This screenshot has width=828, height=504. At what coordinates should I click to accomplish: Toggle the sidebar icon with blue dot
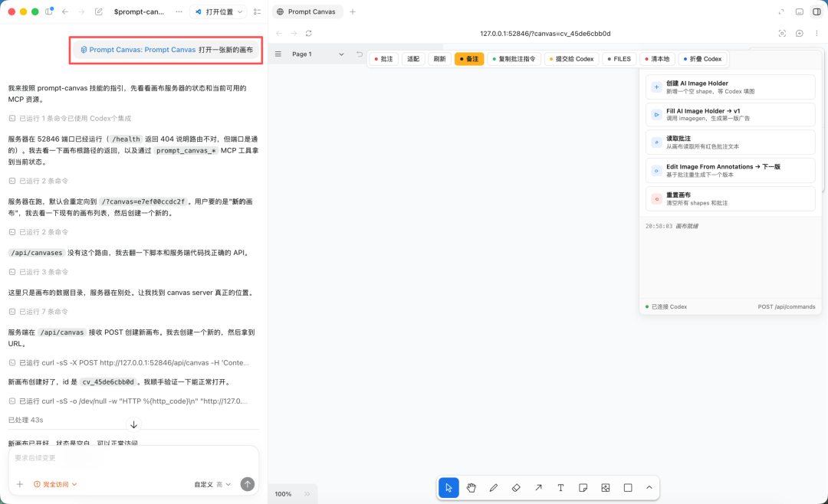coord(49,11)
